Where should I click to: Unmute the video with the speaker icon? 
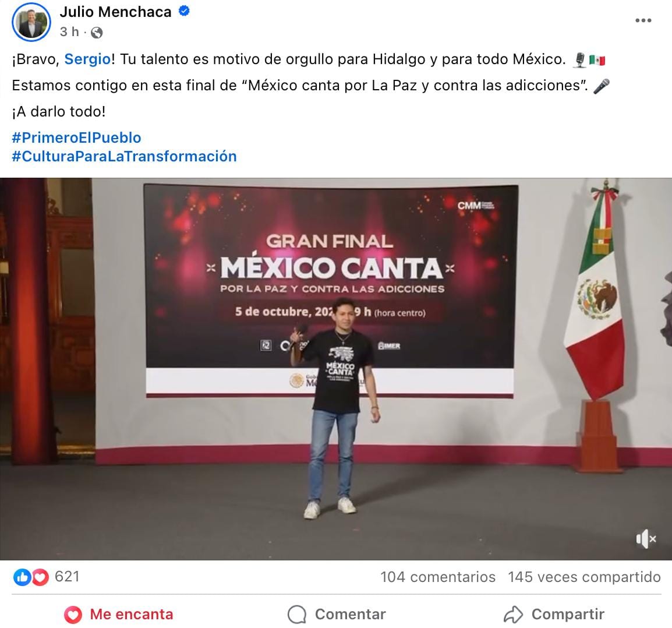pos(646,539)
